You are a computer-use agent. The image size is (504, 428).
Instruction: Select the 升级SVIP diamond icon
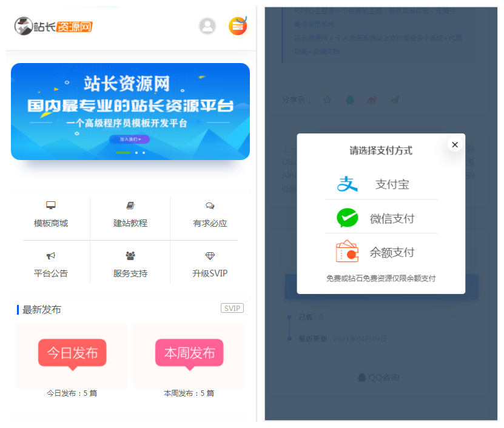210,256
